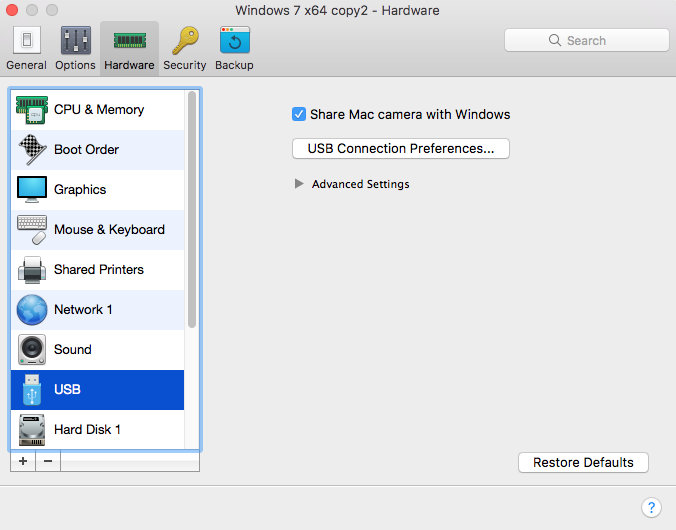Click the Network 1 globe icon
Image resolution: width=676 pixels, height=530 pixels.
32,310
